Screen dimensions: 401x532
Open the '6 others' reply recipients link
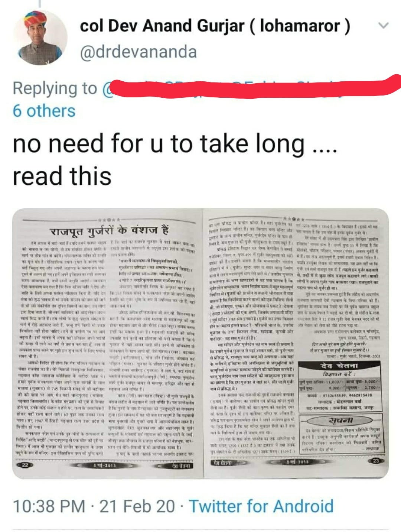coord(44,111)
